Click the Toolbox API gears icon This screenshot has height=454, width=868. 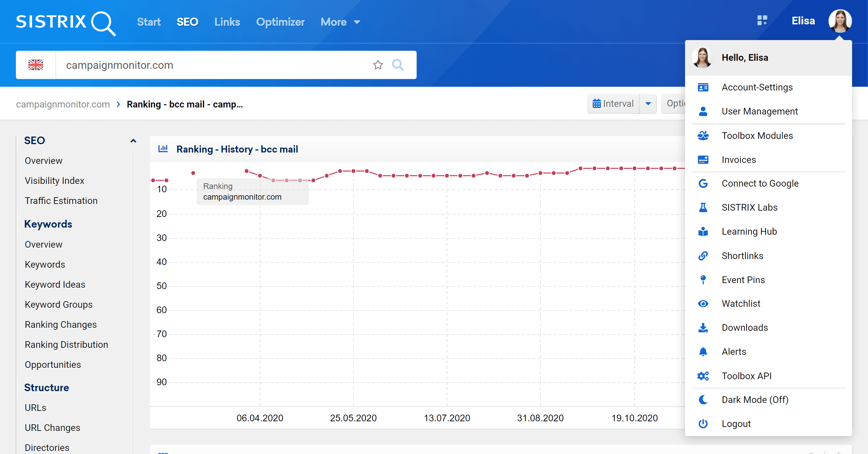click(x=703, y=376)
